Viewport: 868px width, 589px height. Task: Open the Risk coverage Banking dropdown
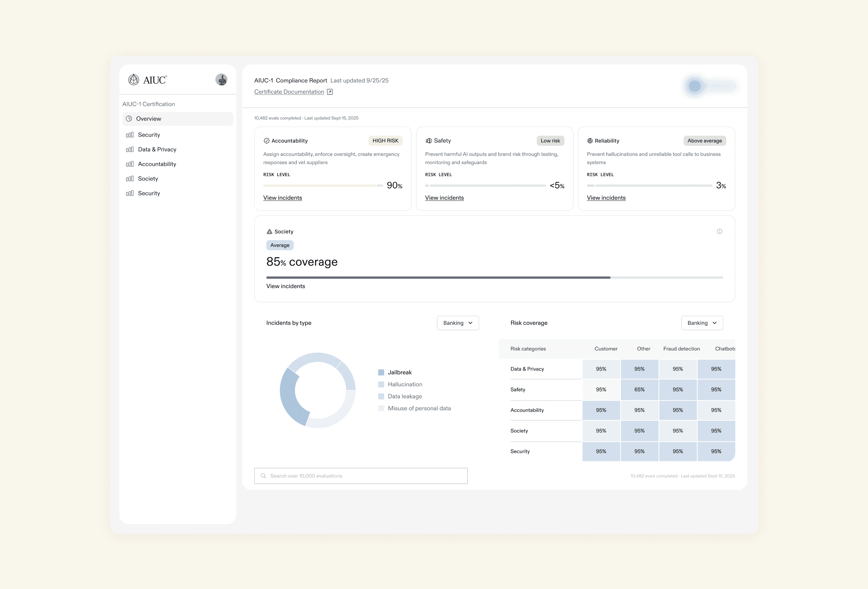click(x=702, y=323)
